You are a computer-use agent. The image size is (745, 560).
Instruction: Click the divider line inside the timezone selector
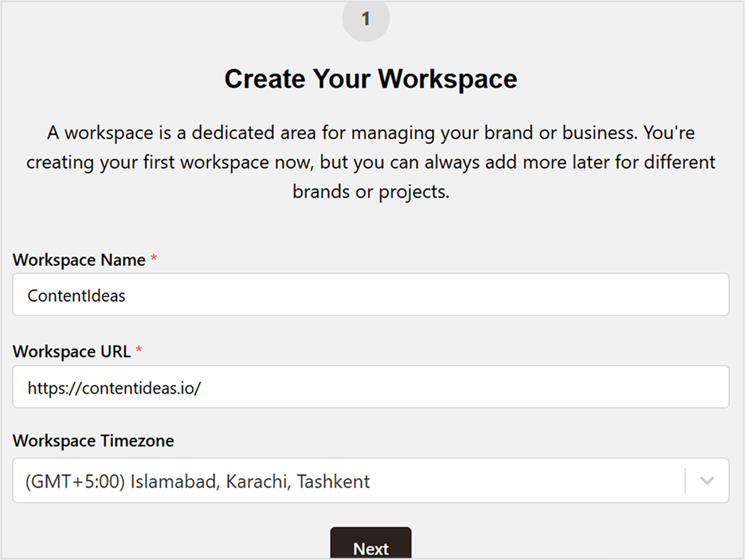tap(686, 480)
